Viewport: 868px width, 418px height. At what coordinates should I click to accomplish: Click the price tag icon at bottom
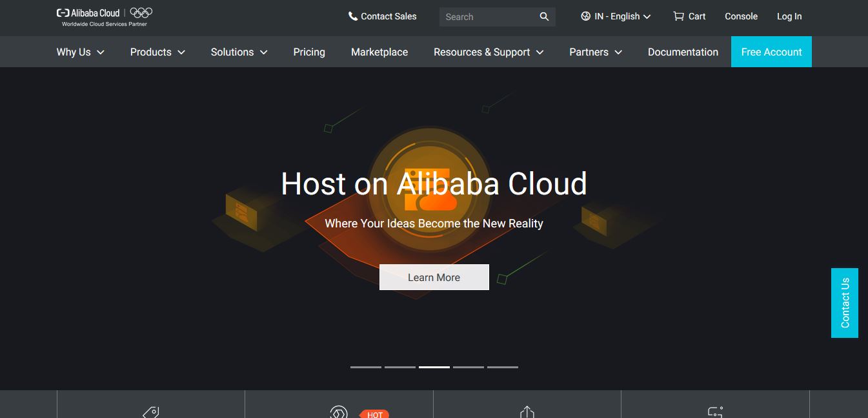click(x=150, y=412)
